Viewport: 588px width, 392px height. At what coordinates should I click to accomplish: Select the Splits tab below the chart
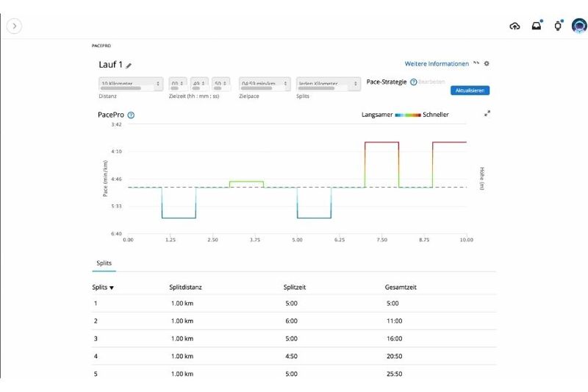click(103, 263)
